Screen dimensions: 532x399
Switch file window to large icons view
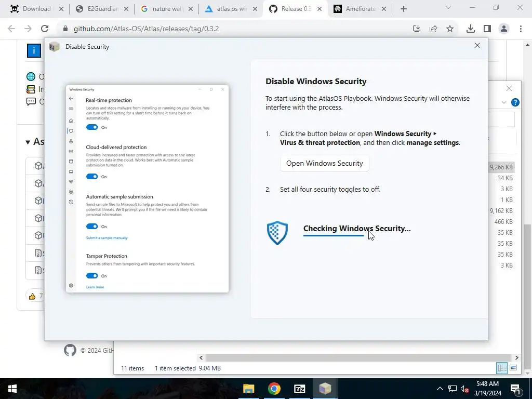click(513, 368)
